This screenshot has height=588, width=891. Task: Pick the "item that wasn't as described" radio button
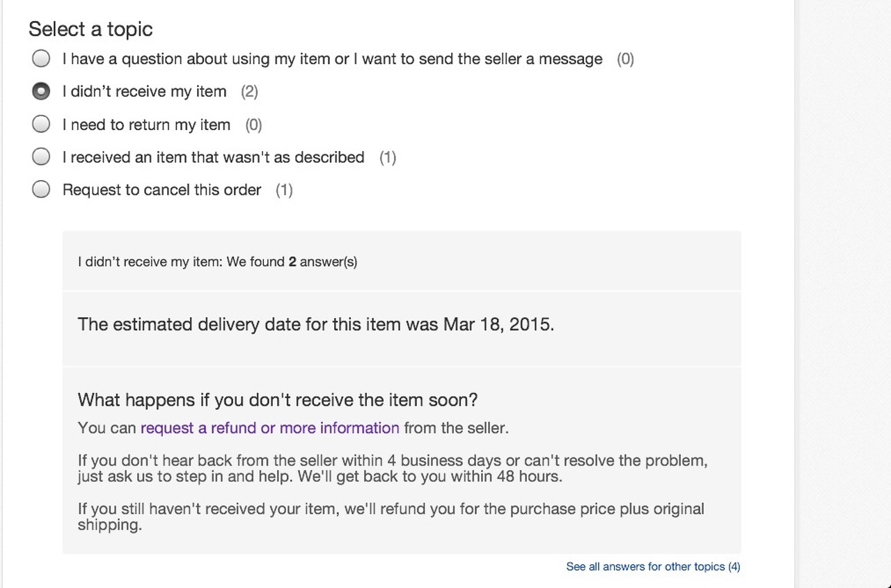(41, 157)
